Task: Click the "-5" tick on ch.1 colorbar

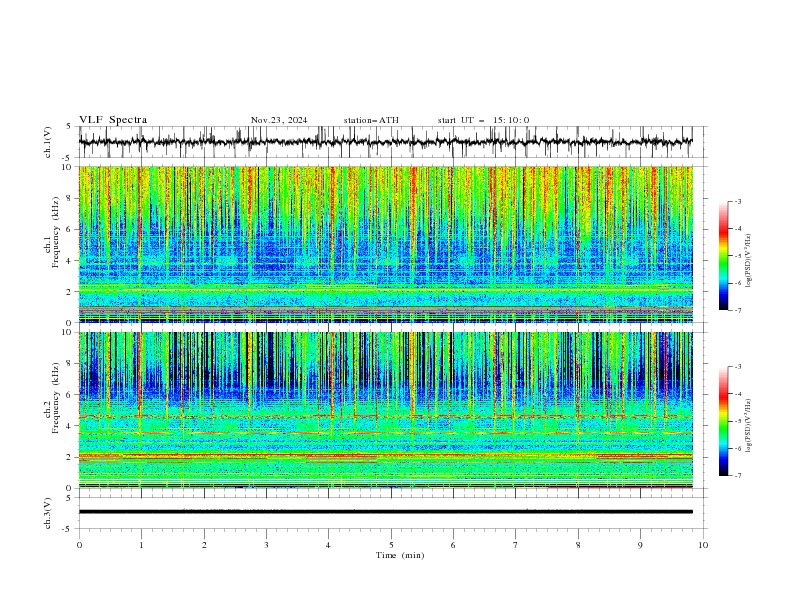Action: click(x=737, y=256)
